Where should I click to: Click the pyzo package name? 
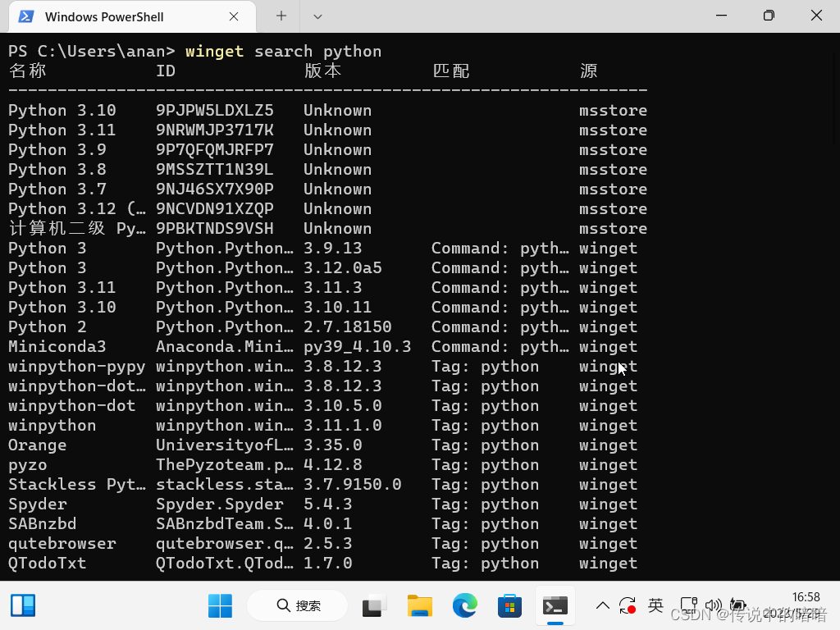(x=28, y=466)
